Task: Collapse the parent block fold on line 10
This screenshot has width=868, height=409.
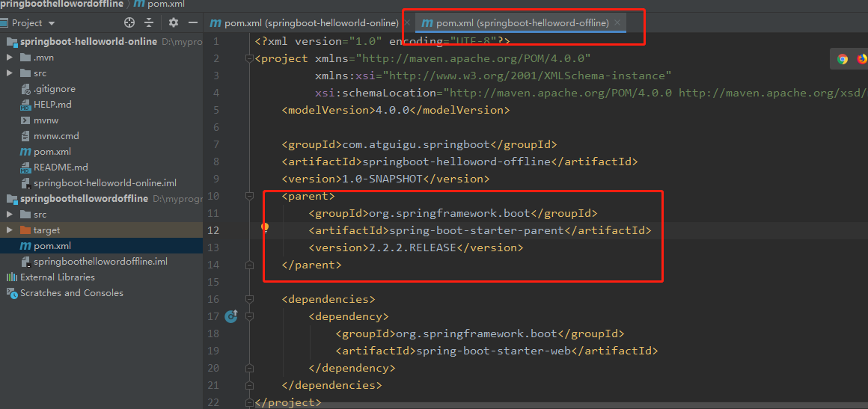Action: (x=249, y=196)
